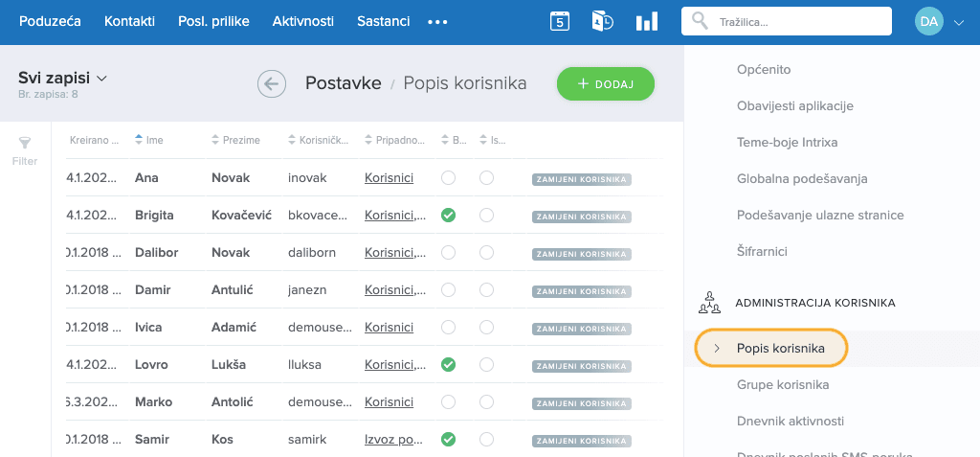The image size is (980, 457).
Task: Toggle green check in Samir Kos row
Action: point(448,439)
